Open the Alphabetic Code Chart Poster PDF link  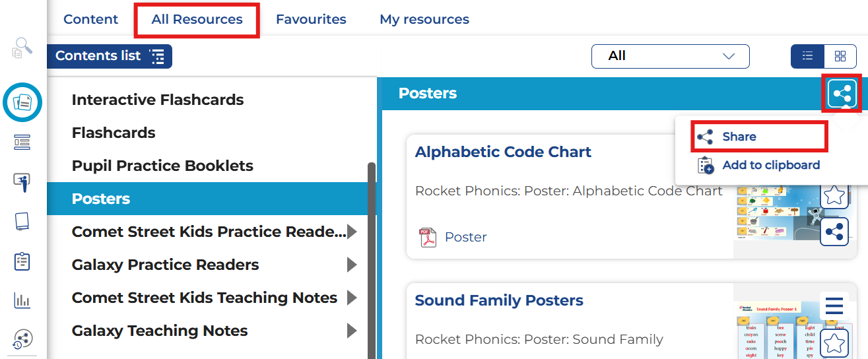coord(465,237)
